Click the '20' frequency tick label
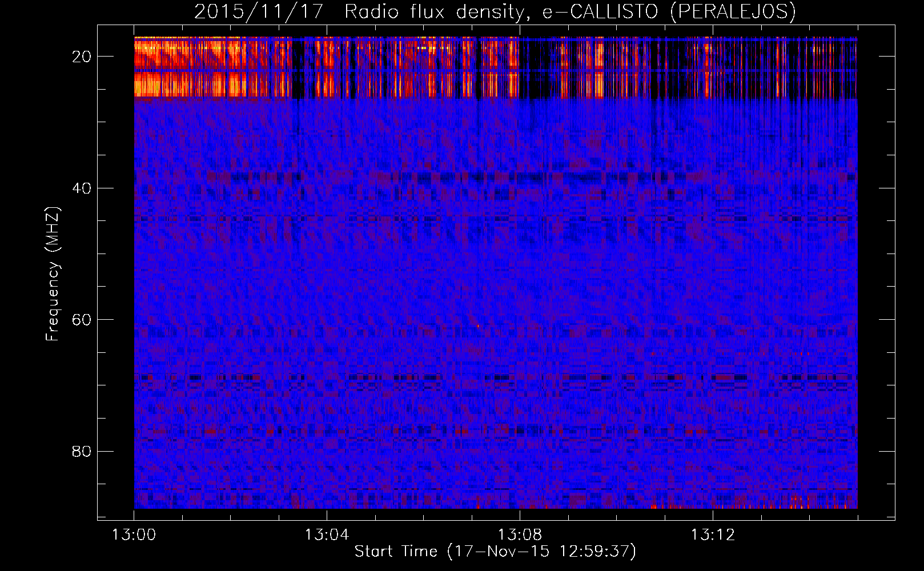Viewport: 924px width, 571px height. pyautogui.click(x=82, y=57)
